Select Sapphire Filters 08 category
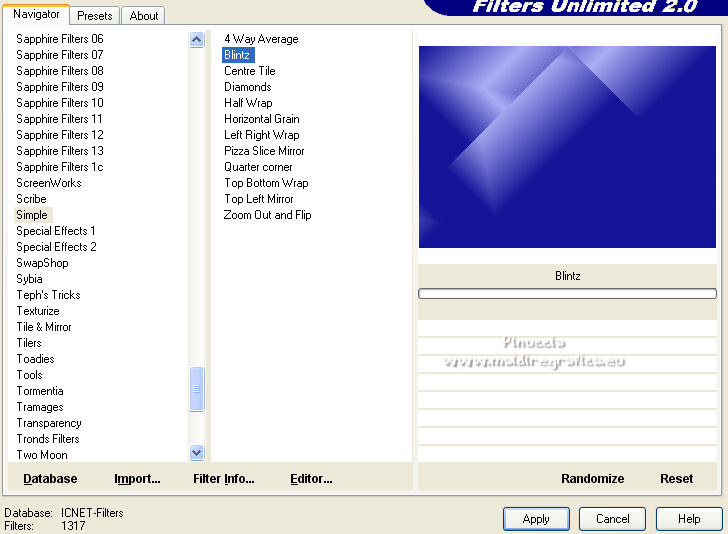728x534 pixels. tap(59, 71)
